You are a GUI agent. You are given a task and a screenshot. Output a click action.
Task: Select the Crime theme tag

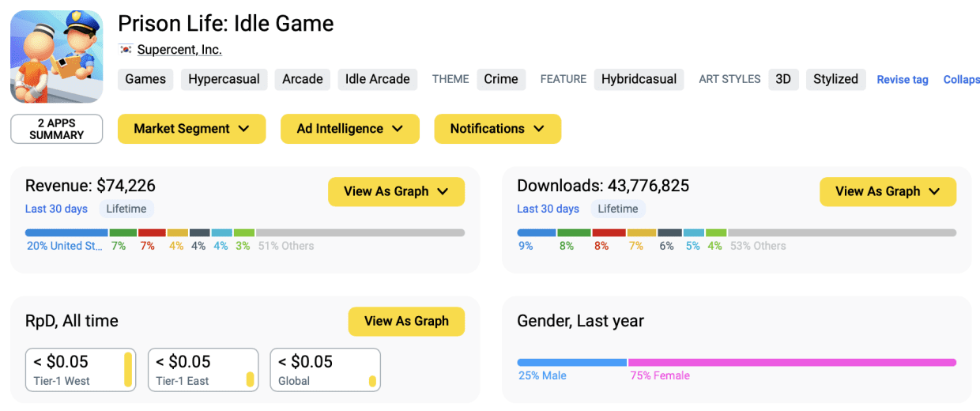click(501, 79)
